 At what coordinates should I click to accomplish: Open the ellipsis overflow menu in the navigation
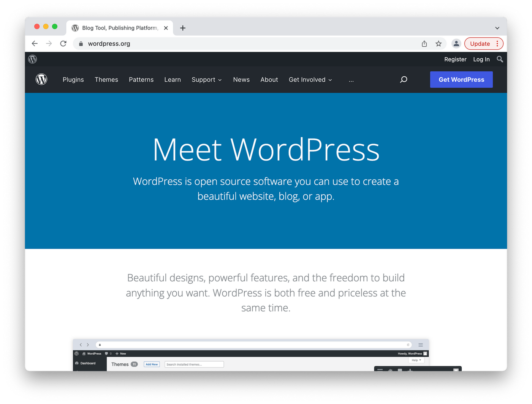(351, 79)
